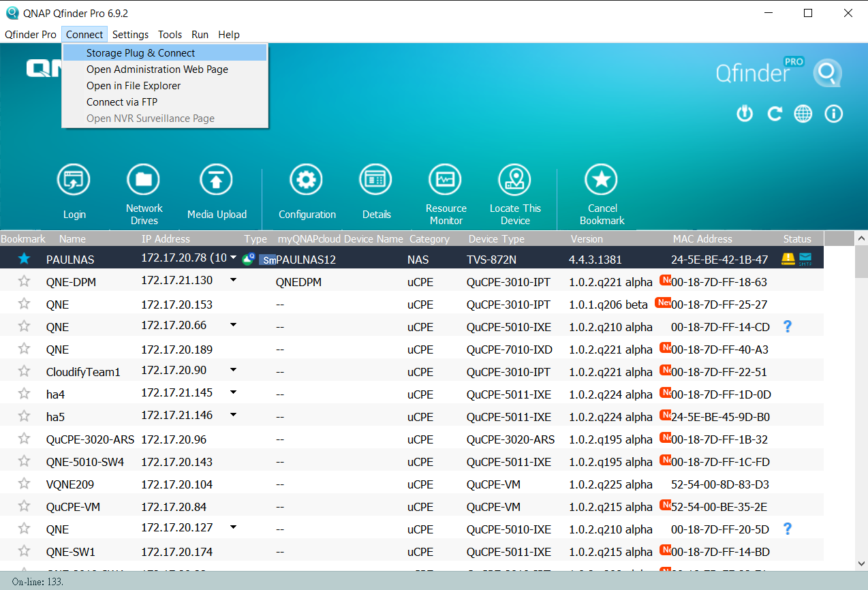Click the MAC address 00-18-7D-FF-40-A3

point(719,350)
